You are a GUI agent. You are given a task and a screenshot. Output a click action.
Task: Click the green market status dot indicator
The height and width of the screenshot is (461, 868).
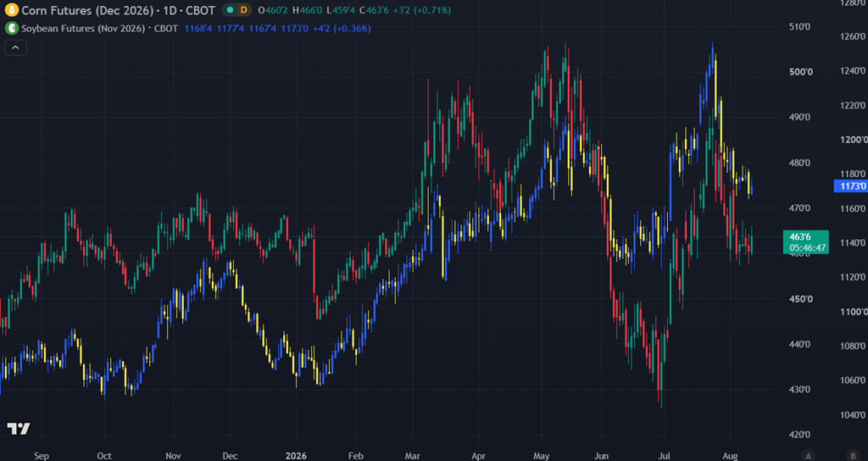230,10
